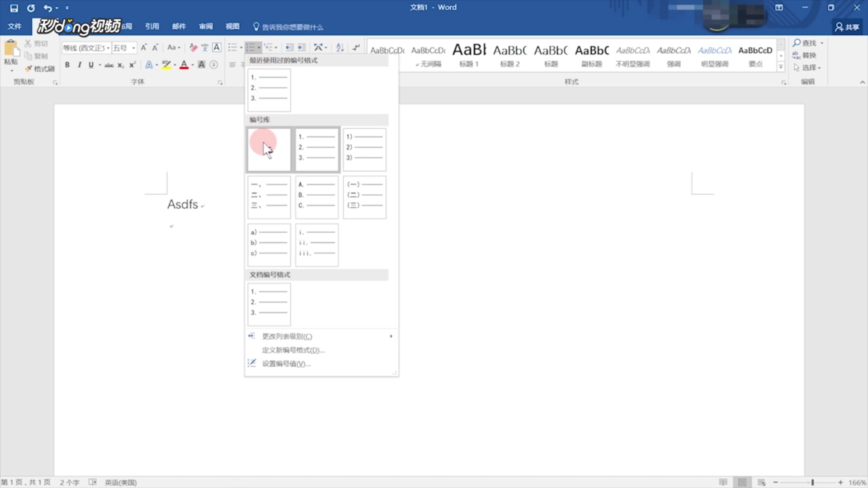868x488 pixels.
Task: Choose Define New Number Format menu entry
Action: click(293, 350)
